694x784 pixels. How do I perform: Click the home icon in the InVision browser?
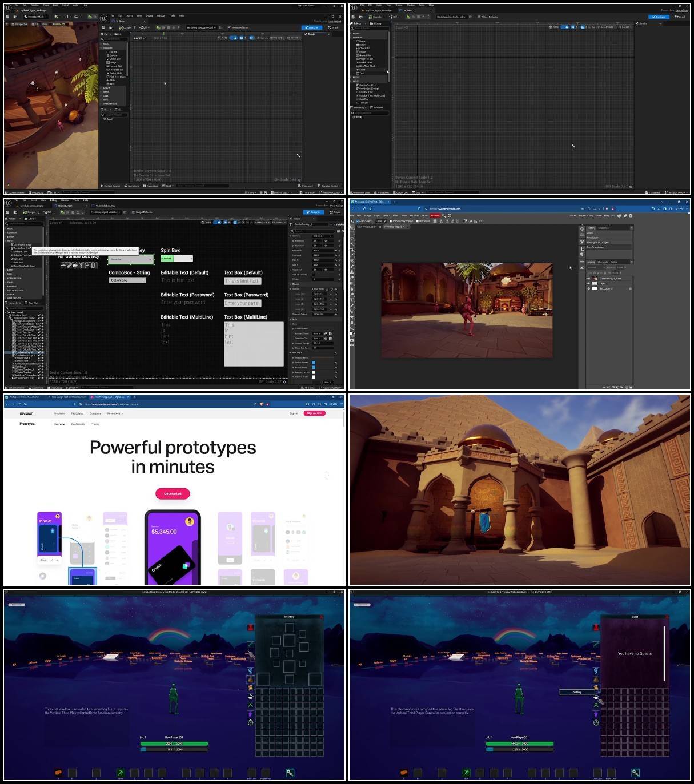(25, 404)
